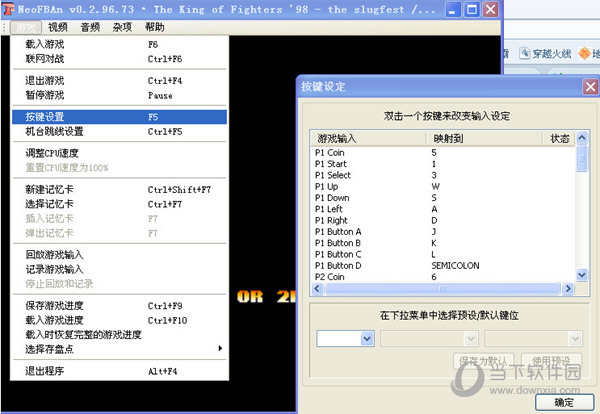
Task: Select the P1 Button A row
Action: click(x=443, y=232)
